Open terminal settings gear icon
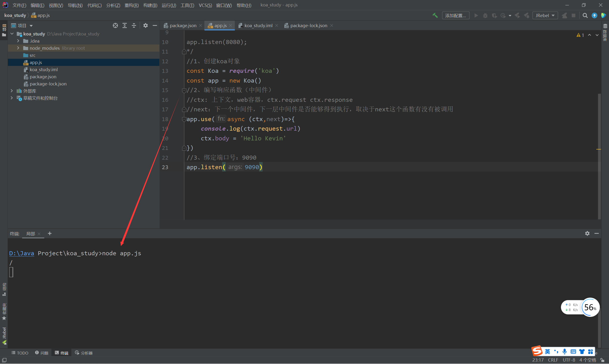Image resolution: width=609 pixels, height=364 pixels. click(x=587, y=233)
